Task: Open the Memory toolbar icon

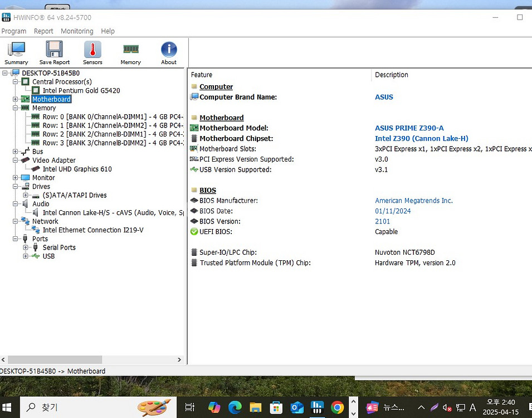Action: click(x=130, y=53)
